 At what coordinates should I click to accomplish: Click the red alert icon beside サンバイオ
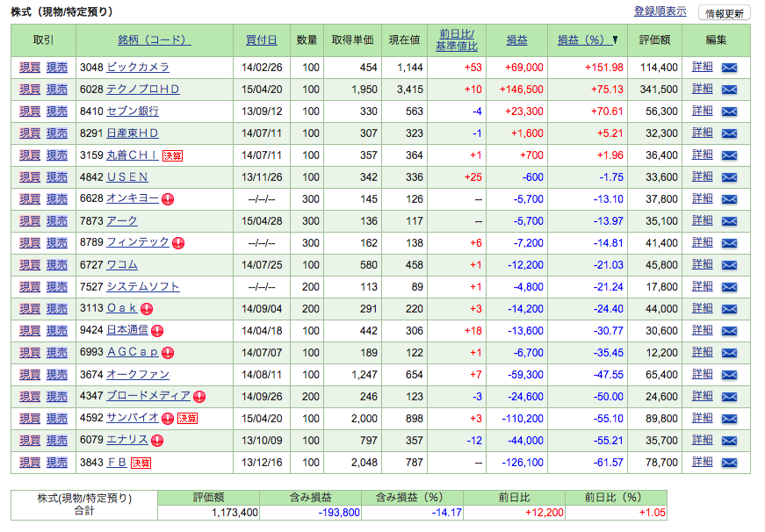(168, 419)
